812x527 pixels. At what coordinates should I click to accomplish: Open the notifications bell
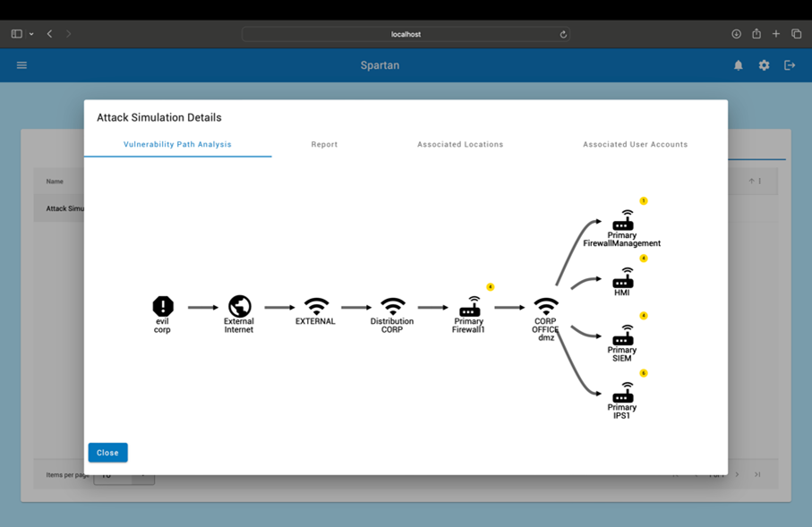point(739,65)
